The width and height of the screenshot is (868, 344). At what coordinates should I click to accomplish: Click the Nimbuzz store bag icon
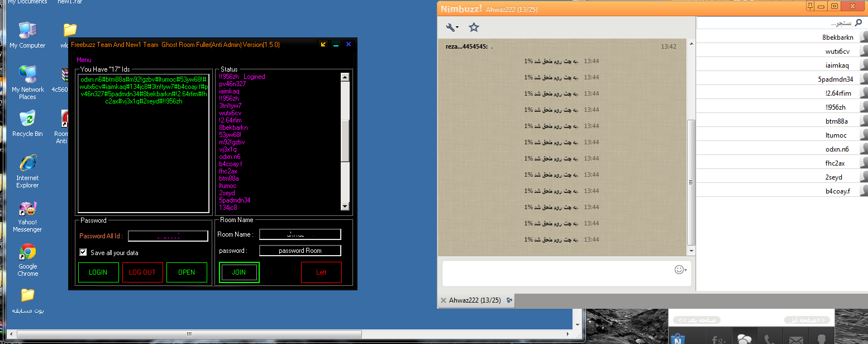pos(678,338)
